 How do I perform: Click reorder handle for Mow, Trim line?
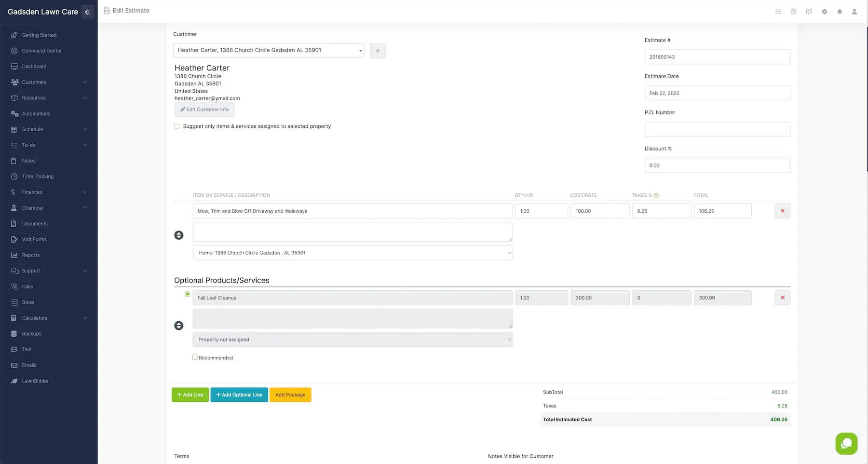pyautogui.click(x=179, y=235)
